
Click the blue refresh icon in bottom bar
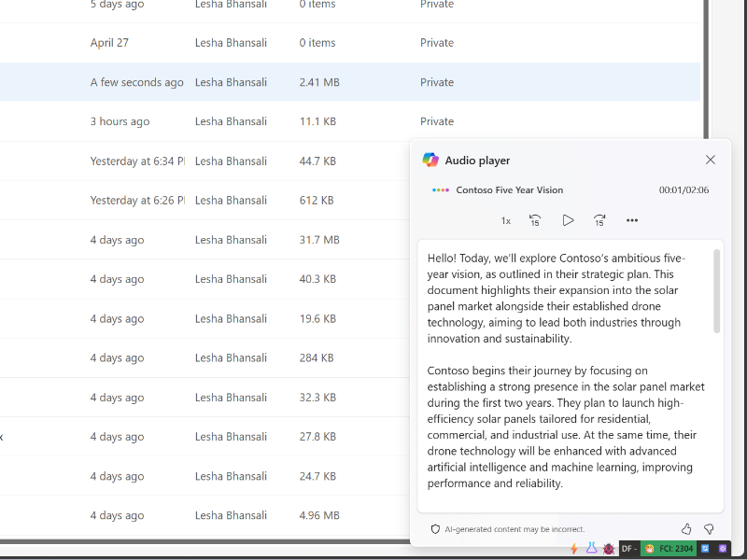(705, 549)
